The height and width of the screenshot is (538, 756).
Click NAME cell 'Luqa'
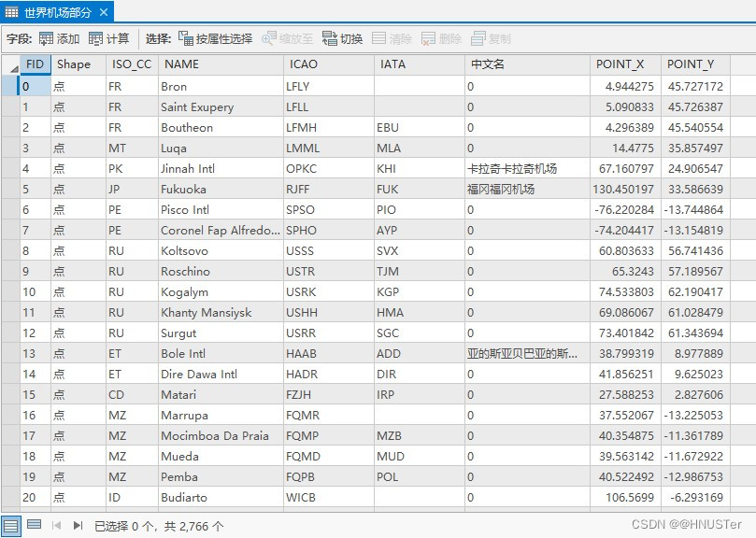point(221,148)
